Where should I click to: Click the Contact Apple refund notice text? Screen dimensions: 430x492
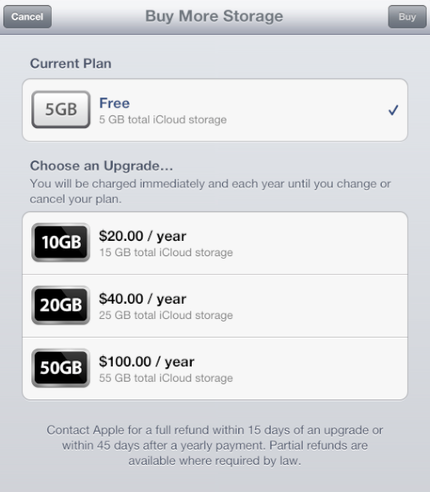tap(215, 445)
